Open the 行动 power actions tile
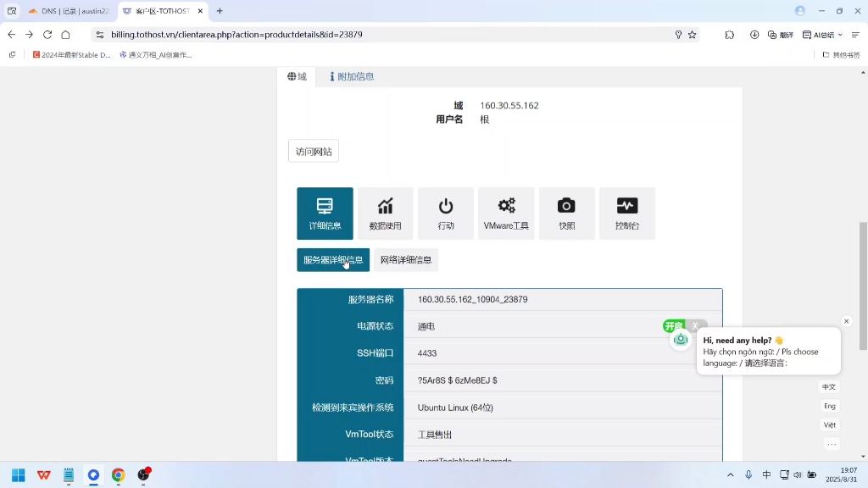 [x=446, y=213]
